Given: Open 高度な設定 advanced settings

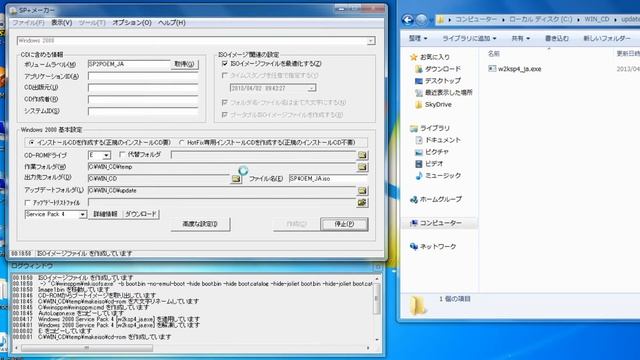Looking at the screenshot, I should pos(200,224).
